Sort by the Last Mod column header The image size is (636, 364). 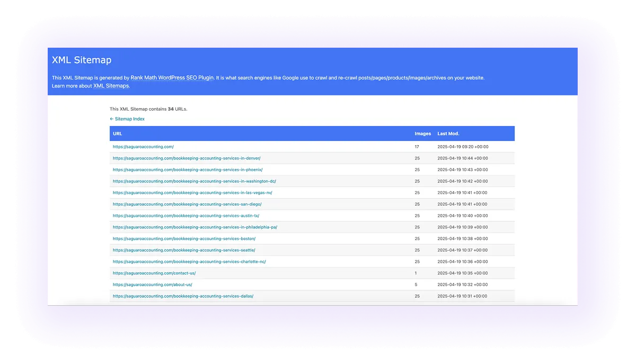(x=448, y=134)
